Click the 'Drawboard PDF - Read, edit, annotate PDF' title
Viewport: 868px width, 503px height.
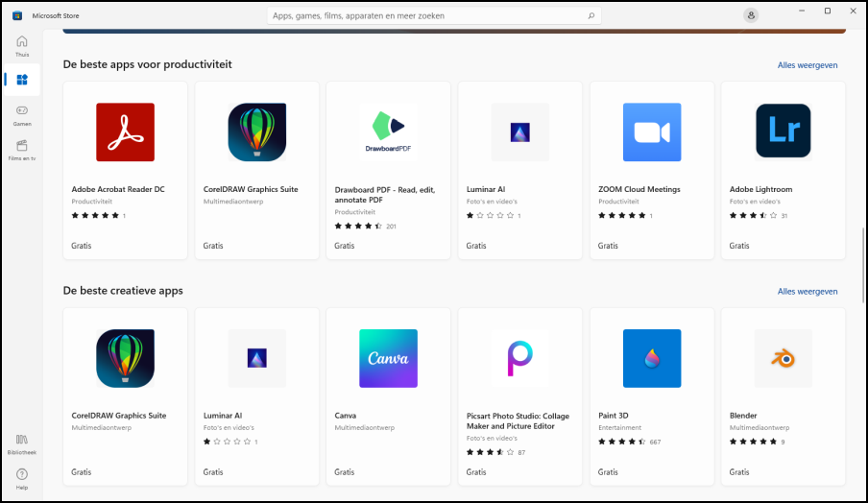tap(385, 195)
